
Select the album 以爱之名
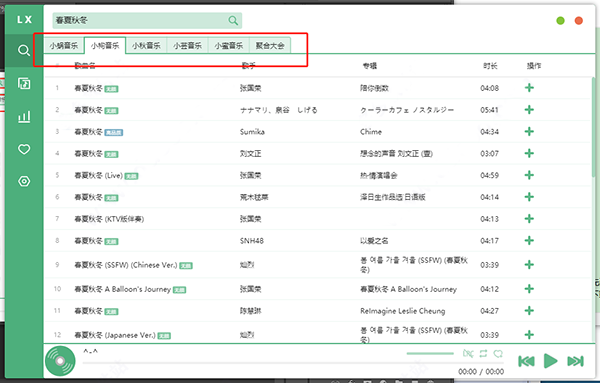click(374, 241)
